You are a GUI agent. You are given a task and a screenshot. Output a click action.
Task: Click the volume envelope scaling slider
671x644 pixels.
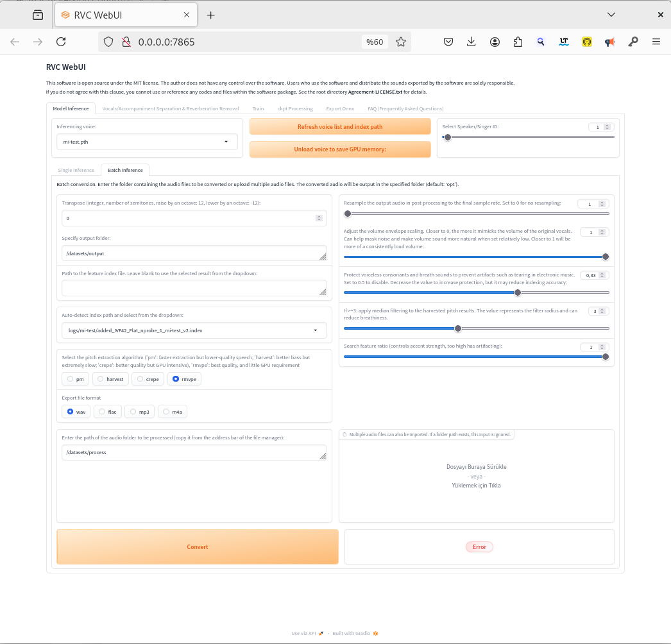476,257
